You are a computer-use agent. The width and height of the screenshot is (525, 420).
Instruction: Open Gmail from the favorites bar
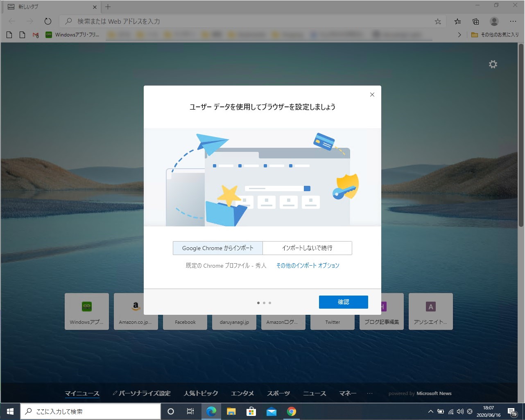pos(35,35)
